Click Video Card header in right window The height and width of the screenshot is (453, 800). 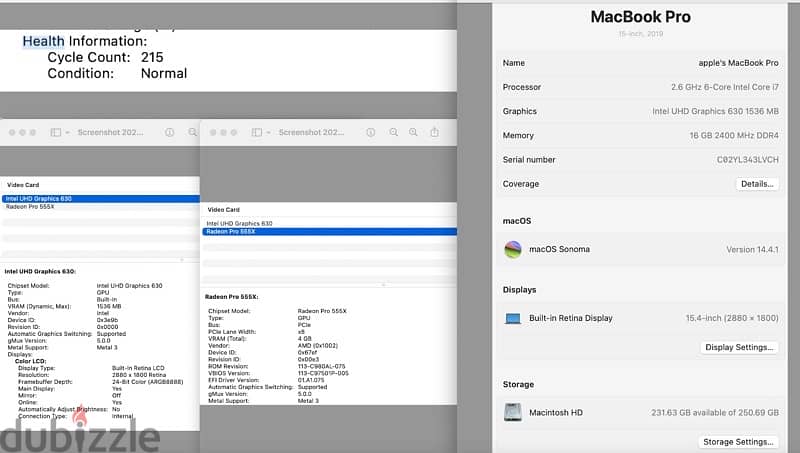tap(223, 210)
